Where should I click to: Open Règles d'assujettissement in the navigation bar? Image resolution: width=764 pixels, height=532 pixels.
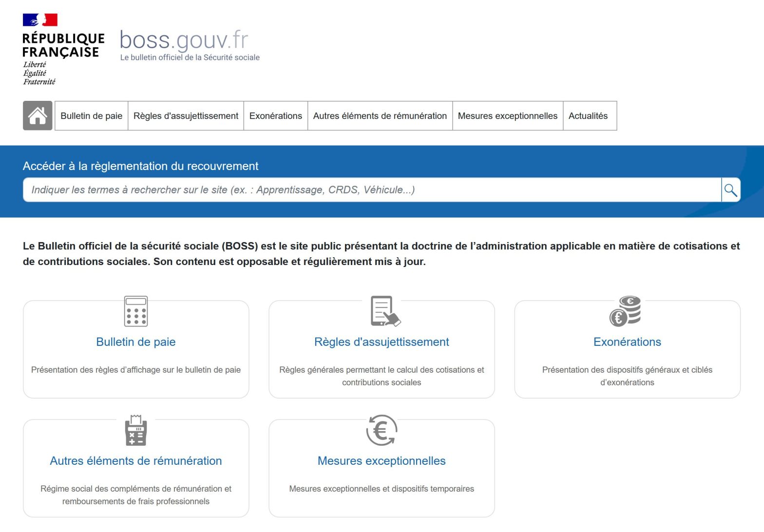[x=186, y=116]
